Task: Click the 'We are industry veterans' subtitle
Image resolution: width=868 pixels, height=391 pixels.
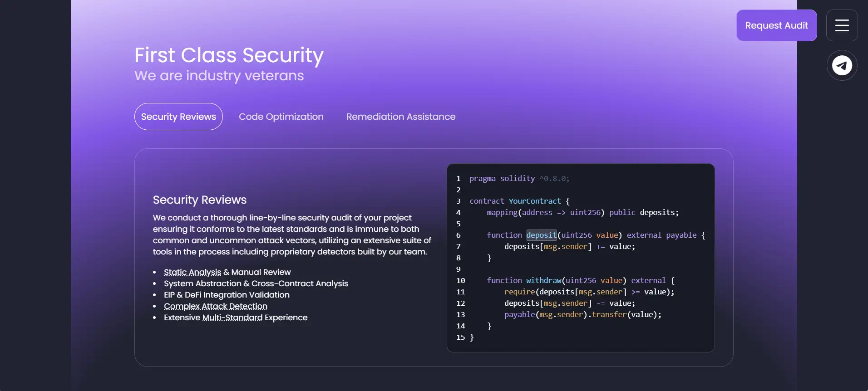Action: pos(219,75)
